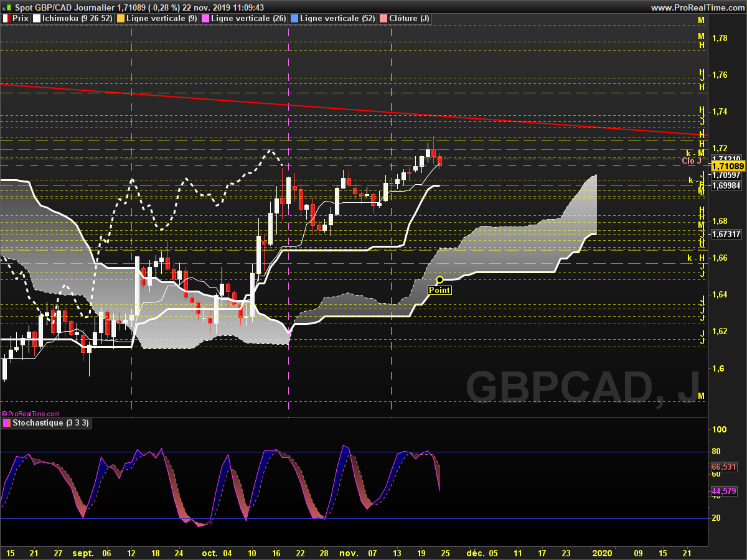
Task: Open the Clôture (J) indicator label
Action: 409,19
